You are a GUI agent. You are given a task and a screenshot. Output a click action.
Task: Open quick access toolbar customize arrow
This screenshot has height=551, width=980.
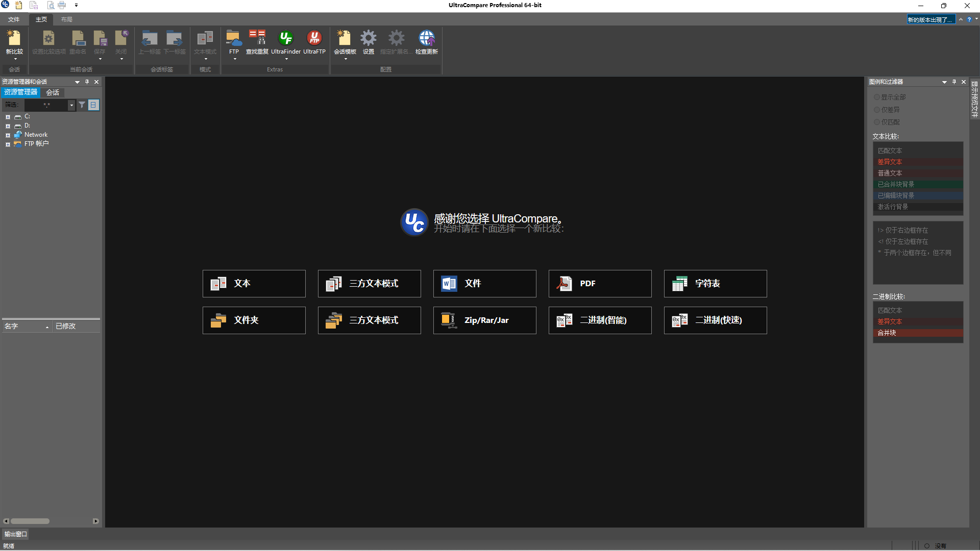[76, 5]
